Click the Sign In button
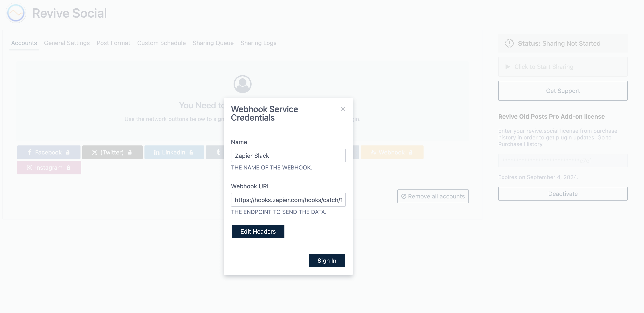This screenshot has width=644, height=313. click(327, 260)
